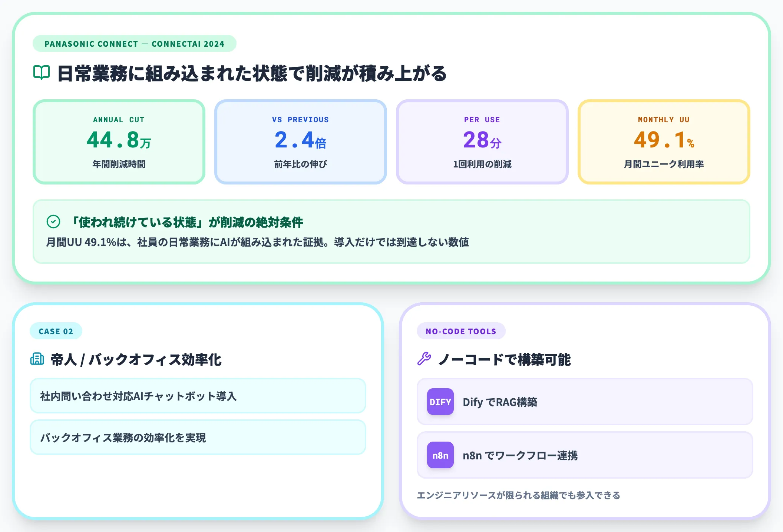Click the purple n8n badge icon

pyautogui.click(x=440, y=455)
